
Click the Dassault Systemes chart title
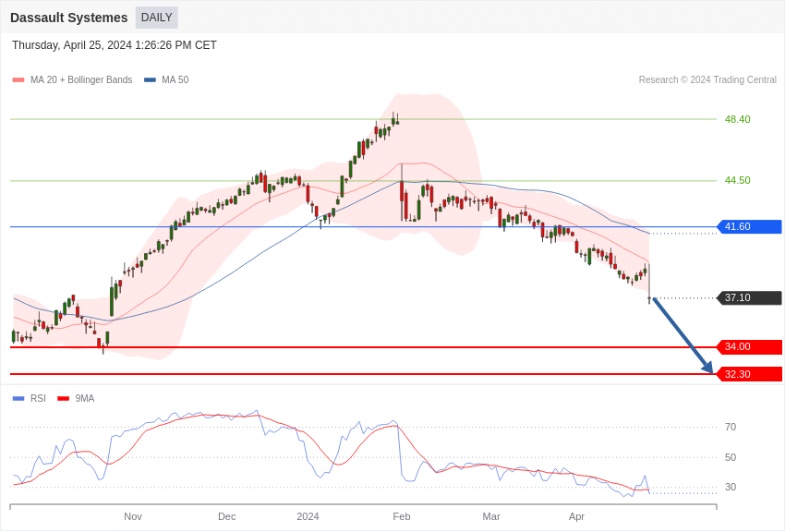coord(69,18)
